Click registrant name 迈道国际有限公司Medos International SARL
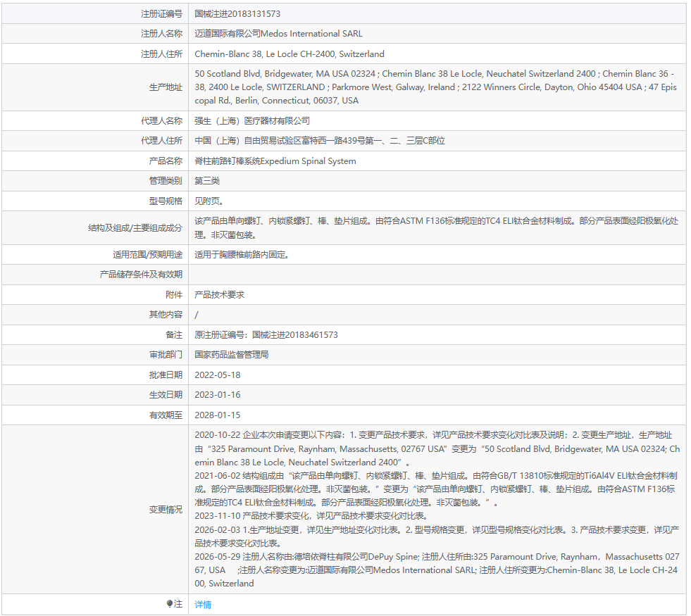The image size is (691, 616). coord(278,34)
